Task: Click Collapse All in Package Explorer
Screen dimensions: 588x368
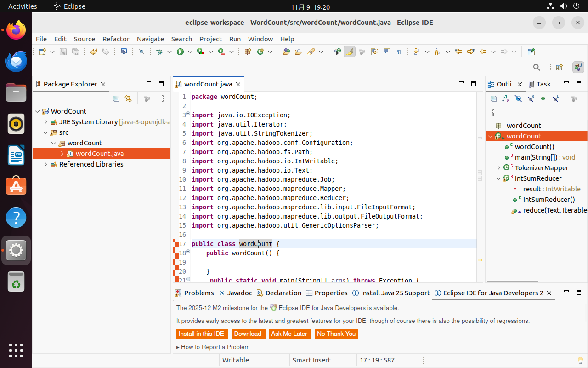Action: (116, 98)
